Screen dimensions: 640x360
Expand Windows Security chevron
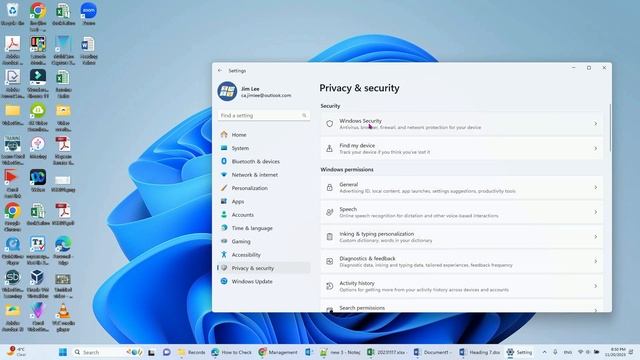(x=596, y=124)
